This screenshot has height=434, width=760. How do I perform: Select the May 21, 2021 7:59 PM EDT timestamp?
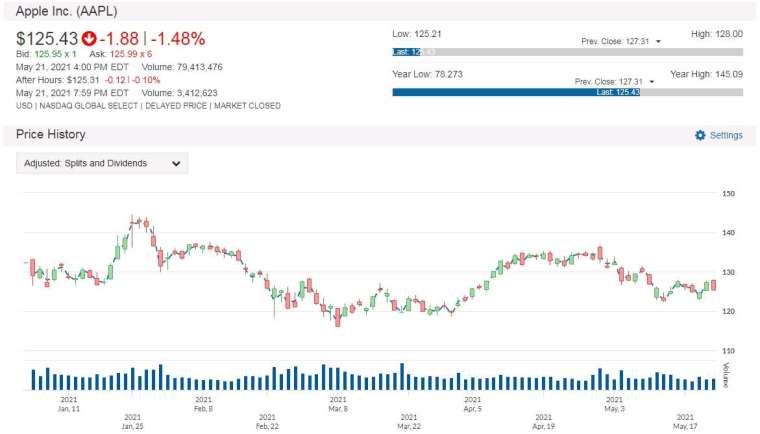point(72,93)
